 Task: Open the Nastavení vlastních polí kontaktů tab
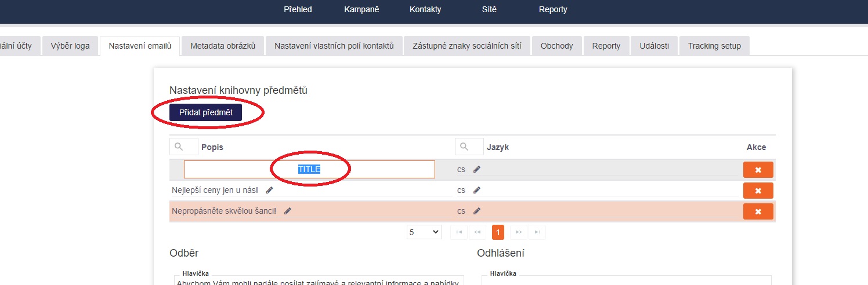pos(334,46)
